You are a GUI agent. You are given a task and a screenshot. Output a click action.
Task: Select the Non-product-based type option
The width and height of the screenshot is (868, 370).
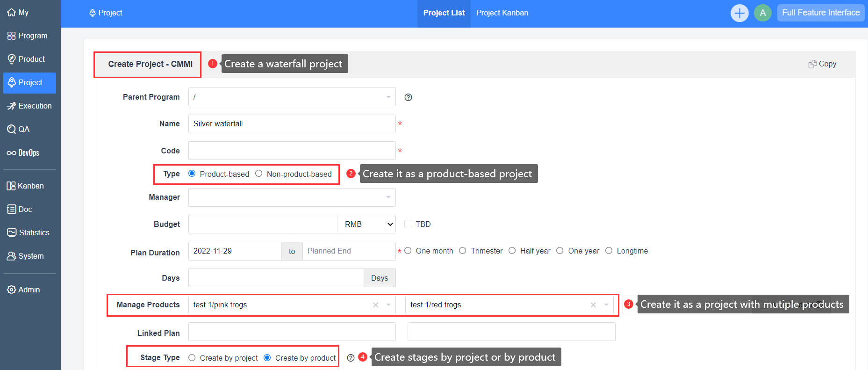click(259, 174)
